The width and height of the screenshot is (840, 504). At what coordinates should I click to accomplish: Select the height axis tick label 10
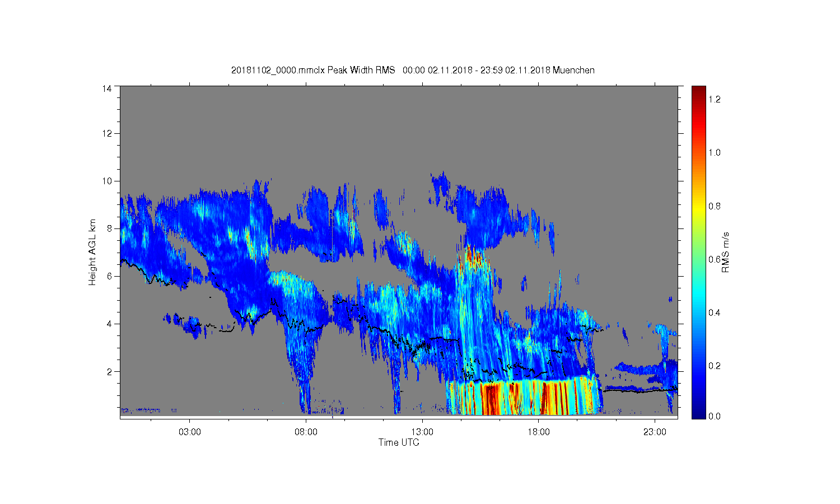[x=106, y=181]
